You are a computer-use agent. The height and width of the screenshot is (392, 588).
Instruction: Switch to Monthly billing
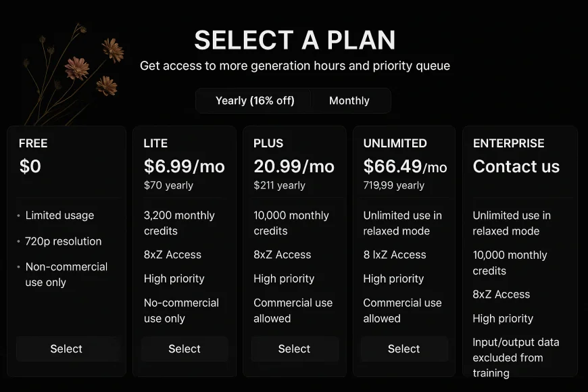tap(349, 101)
